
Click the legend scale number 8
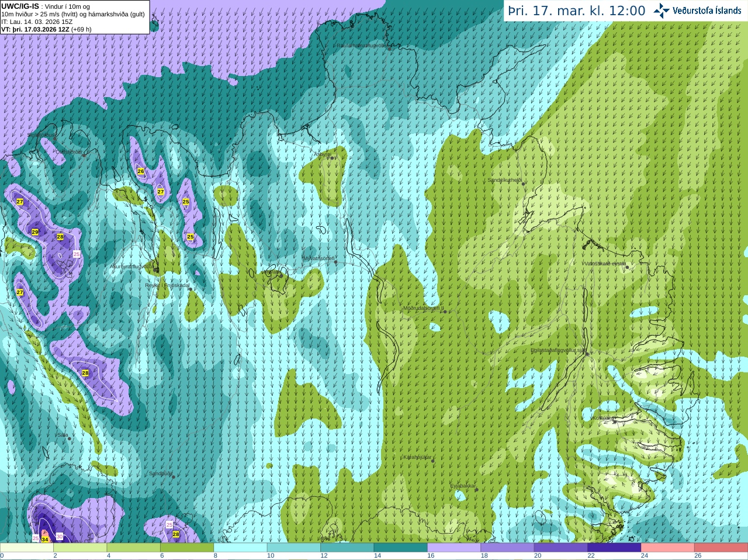(216, 556)
